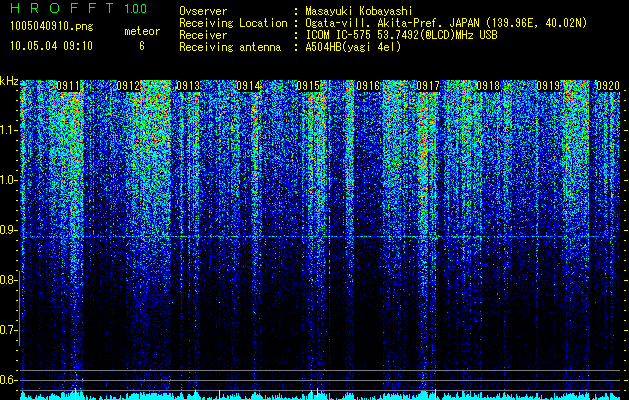Click the 1.1 kHz axis label
This screenshot has height=400, width=629.
9,130
